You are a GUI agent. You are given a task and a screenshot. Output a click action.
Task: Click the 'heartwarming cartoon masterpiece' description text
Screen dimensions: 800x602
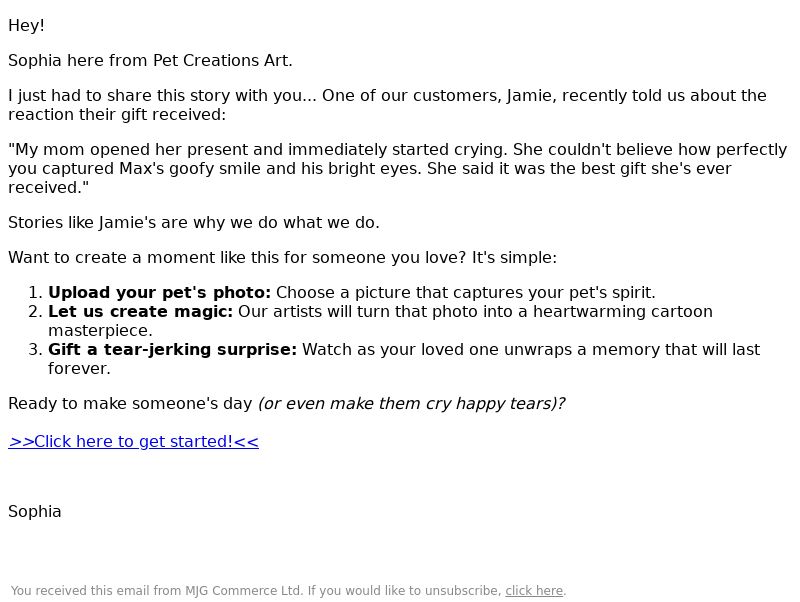[380, 321]
